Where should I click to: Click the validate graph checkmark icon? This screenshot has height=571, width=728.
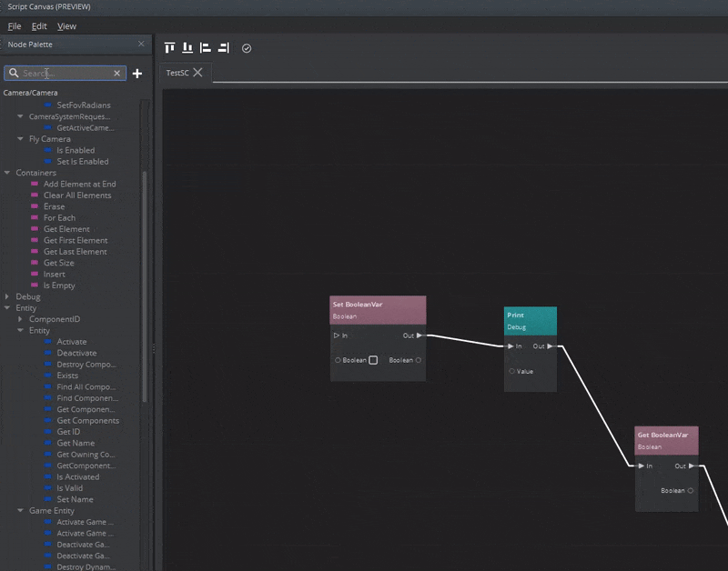[246, 47]
